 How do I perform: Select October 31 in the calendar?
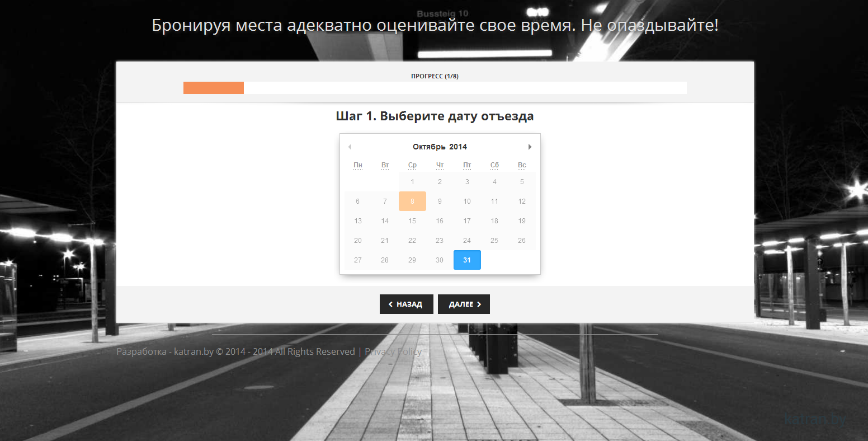467,260
